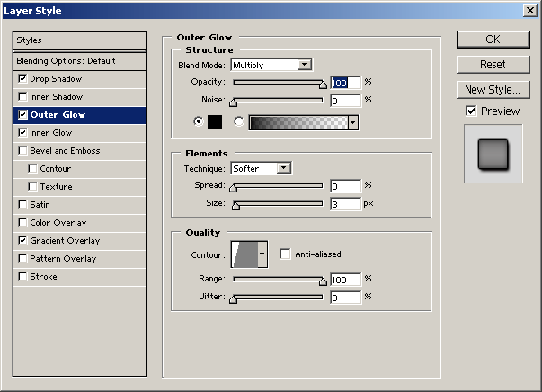This screenshot has width=542, height=392.
Task: Click the Size px field
Action: pyautogui.click(x=346, y=204)
